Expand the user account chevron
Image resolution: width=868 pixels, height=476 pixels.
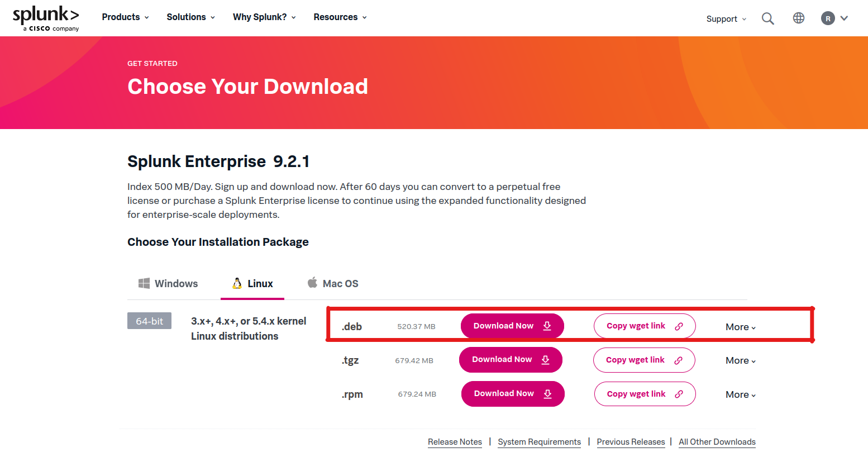click(x=844, y=18)
